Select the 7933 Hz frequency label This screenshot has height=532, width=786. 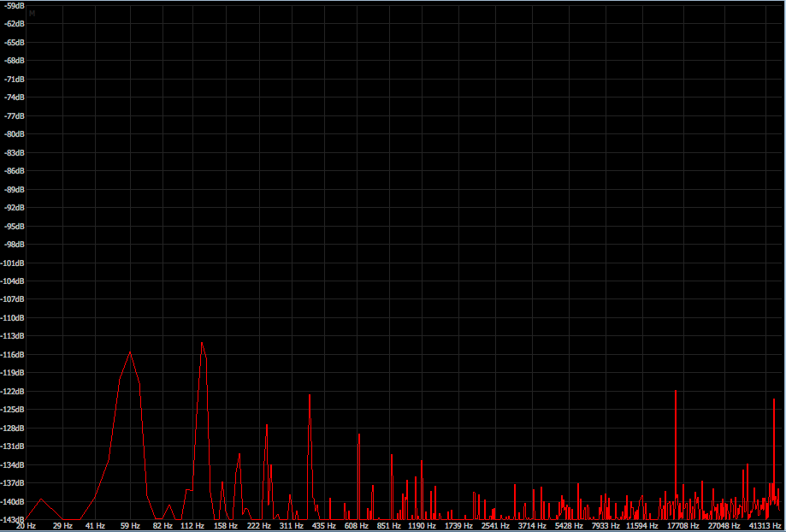coord(606,526)
